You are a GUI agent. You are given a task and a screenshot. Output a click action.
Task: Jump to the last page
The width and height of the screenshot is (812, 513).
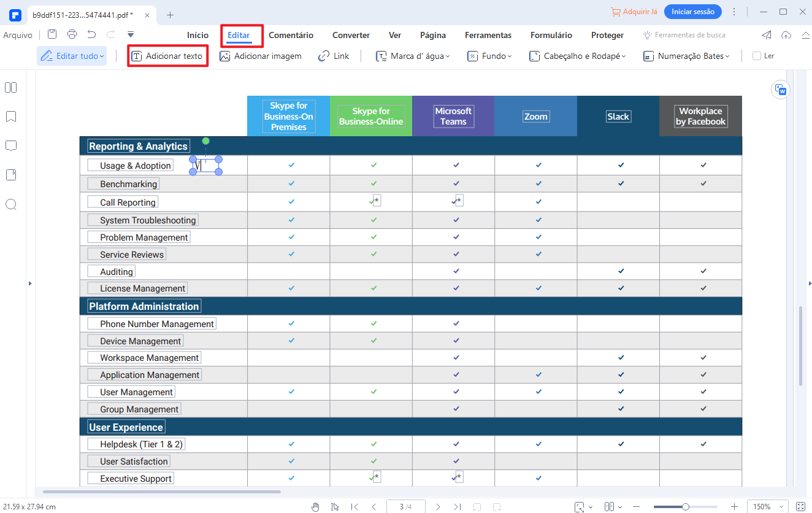coord(458,507)
